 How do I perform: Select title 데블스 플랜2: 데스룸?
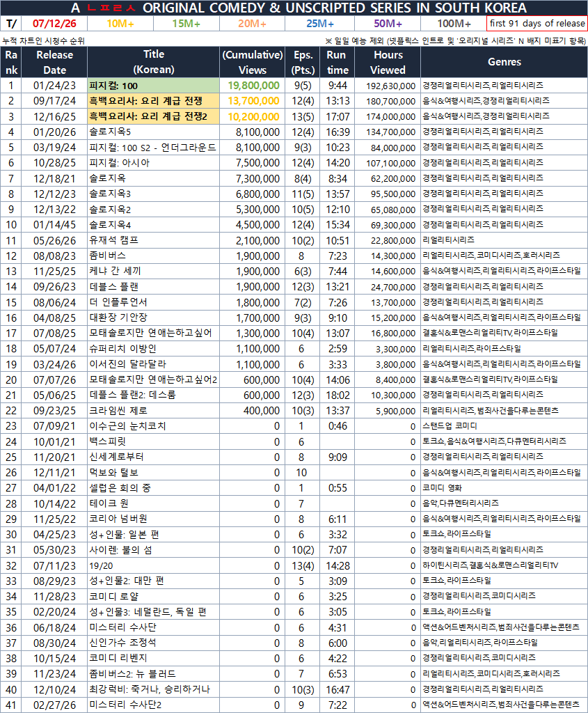[x=153, y=395]
